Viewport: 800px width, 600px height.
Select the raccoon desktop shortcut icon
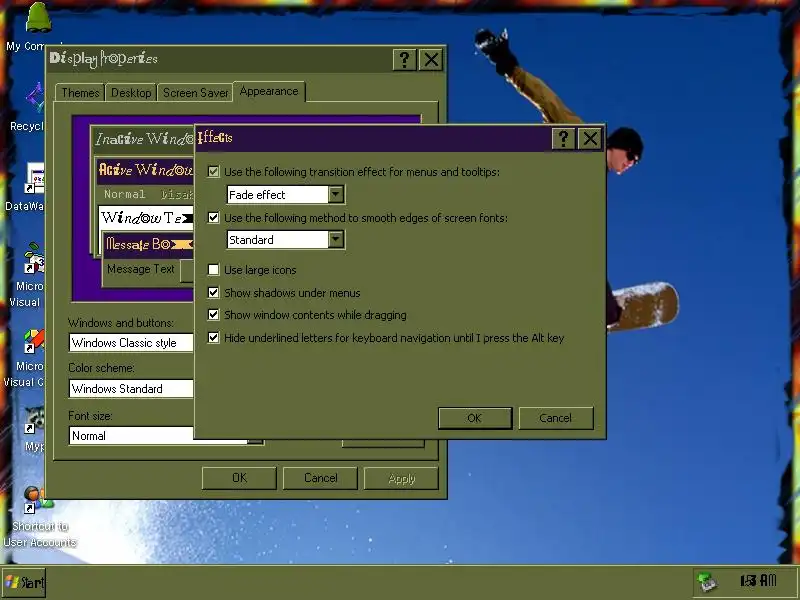tap(35, 420)
